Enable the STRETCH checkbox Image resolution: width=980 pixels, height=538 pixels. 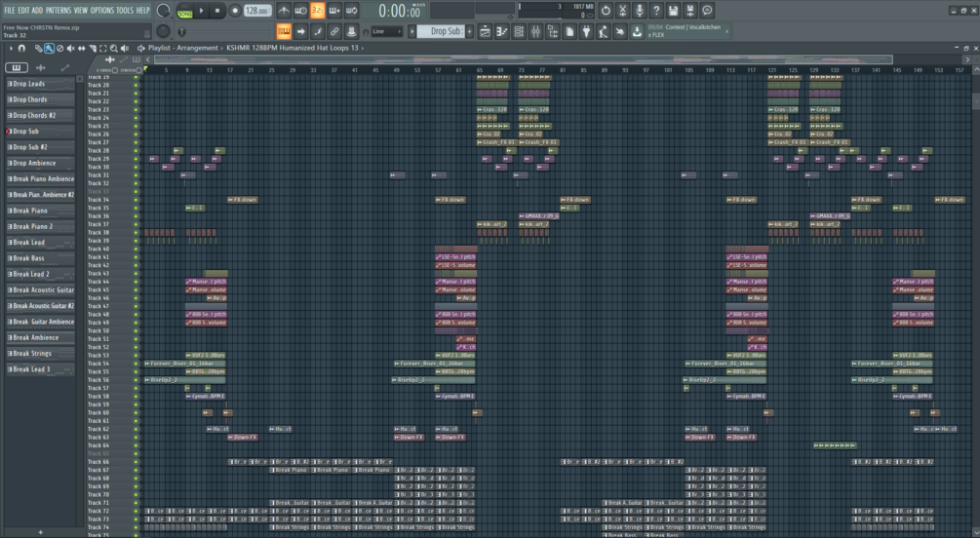138,70
